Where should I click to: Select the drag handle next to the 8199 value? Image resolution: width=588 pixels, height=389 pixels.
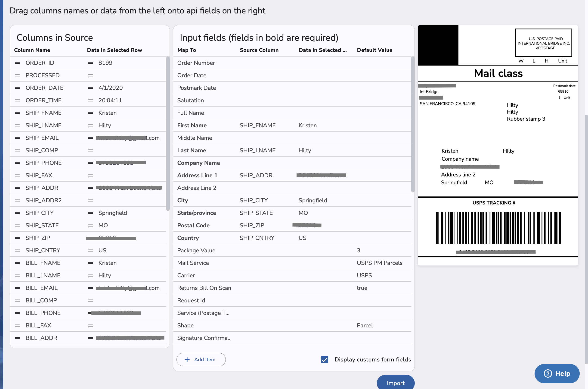click(90, 63)
